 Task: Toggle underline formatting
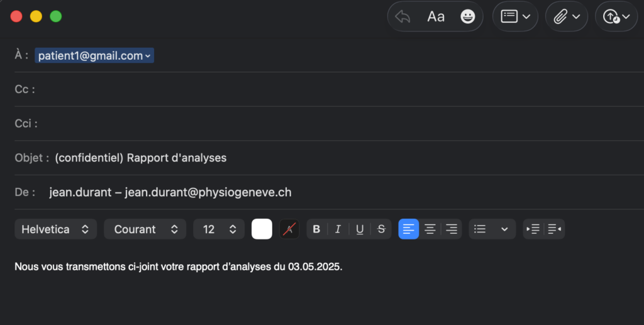pyautogui.click(x=360, y=229)
